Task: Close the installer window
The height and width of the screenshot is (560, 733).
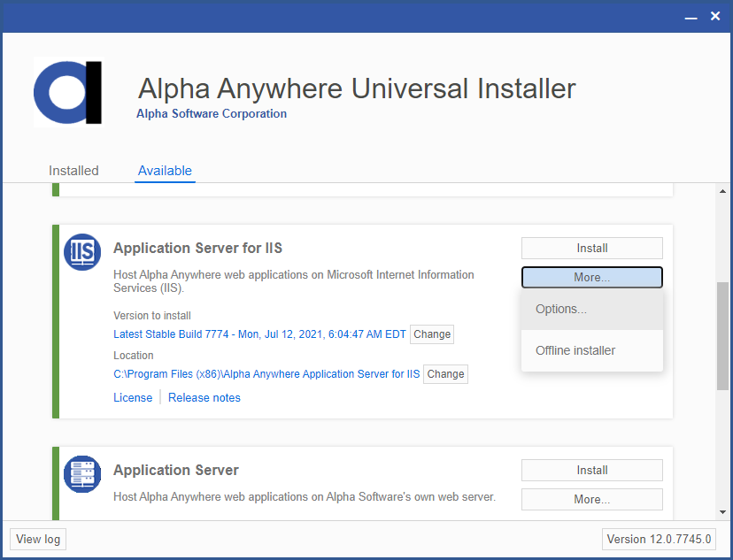Action: click(x=715, y=16)
